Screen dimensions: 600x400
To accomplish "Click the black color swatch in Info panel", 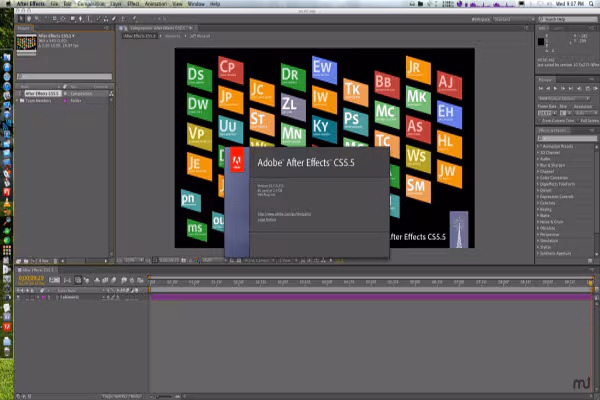I will tap(541, 42).
